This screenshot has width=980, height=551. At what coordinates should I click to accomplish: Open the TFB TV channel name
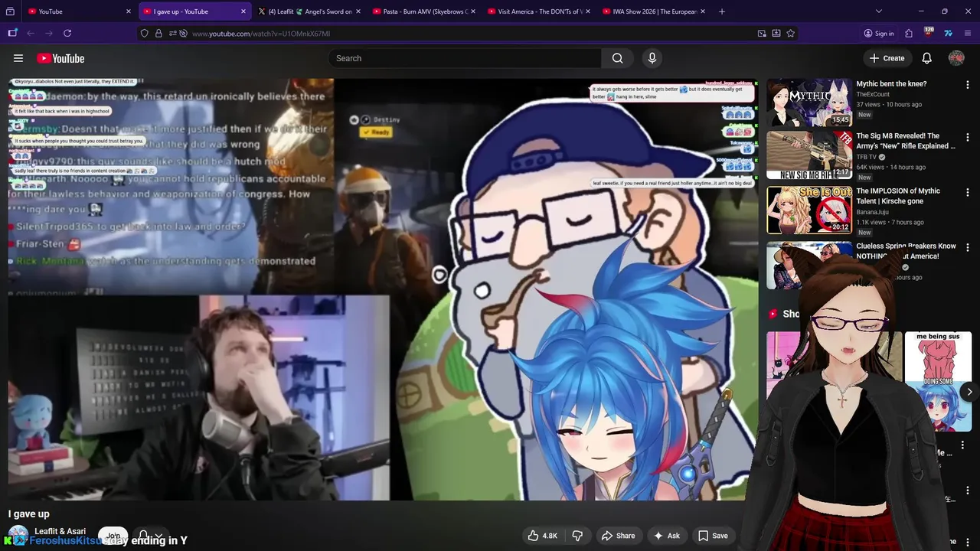(867, 157)
